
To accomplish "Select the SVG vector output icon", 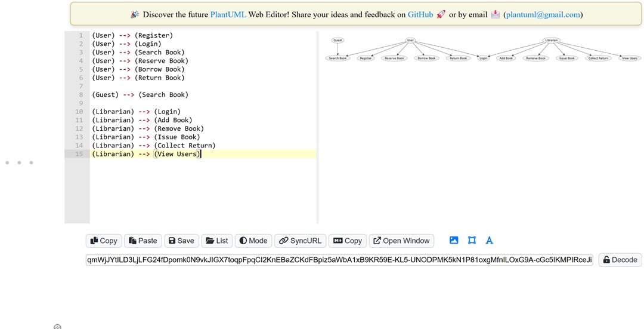I will (472, 240).
